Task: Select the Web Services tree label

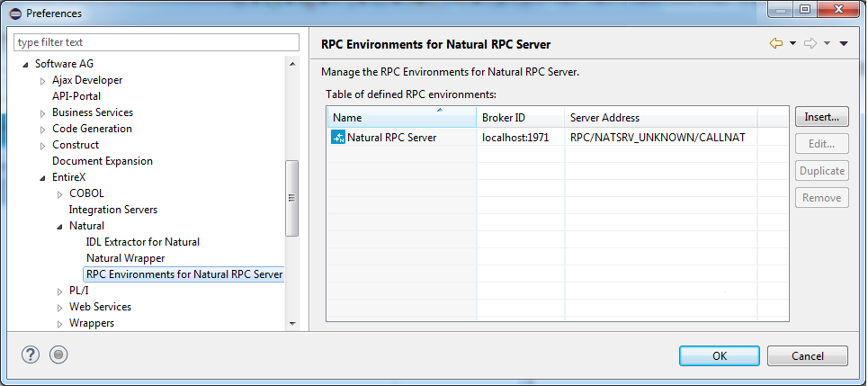Action: point(100,307)
